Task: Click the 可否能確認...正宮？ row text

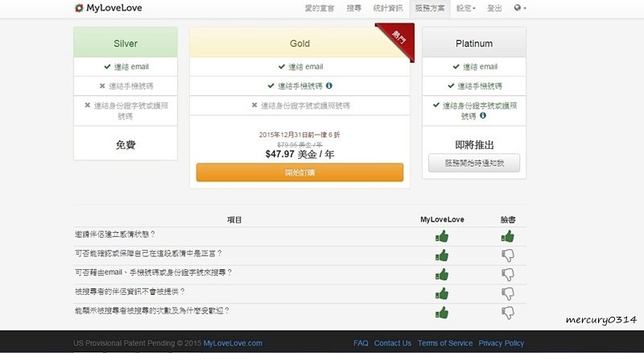Action: 148,253
